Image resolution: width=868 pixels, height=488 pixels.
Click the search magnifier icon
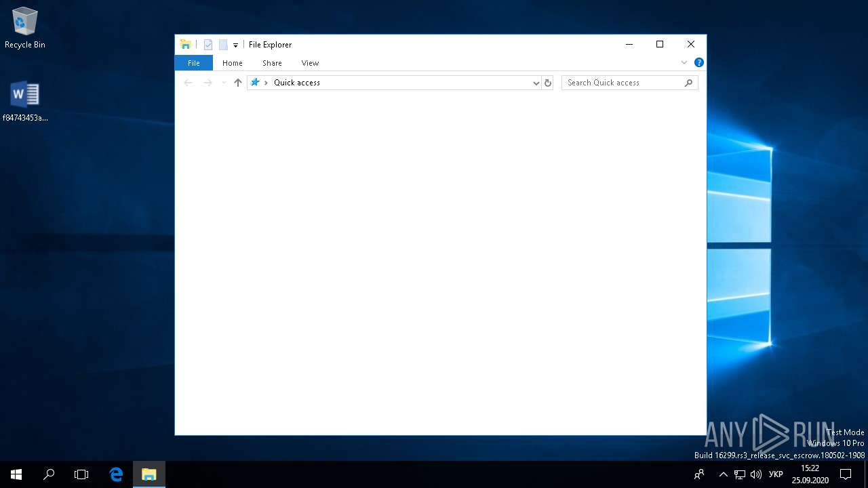click(689, 83)
